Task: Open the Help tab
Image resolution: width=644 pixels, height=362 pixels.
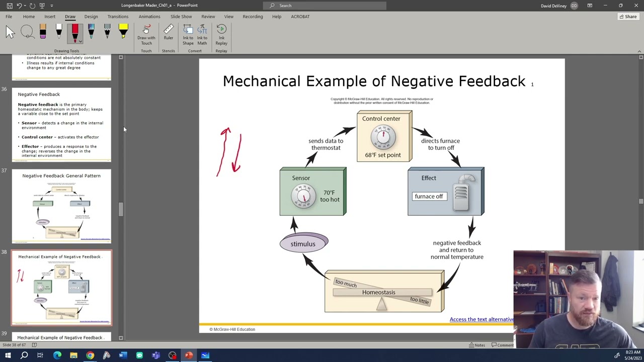Action: (277, 17)
